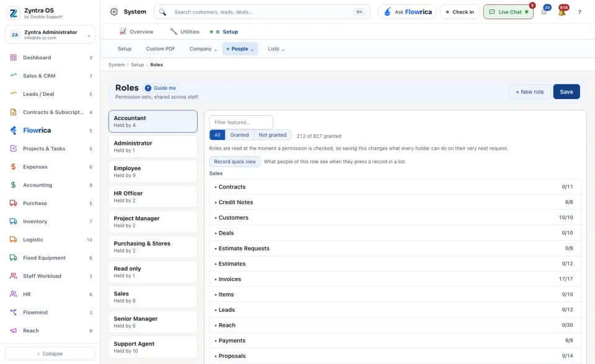Click the Staff Workload people icon

(x=13, y=276)
